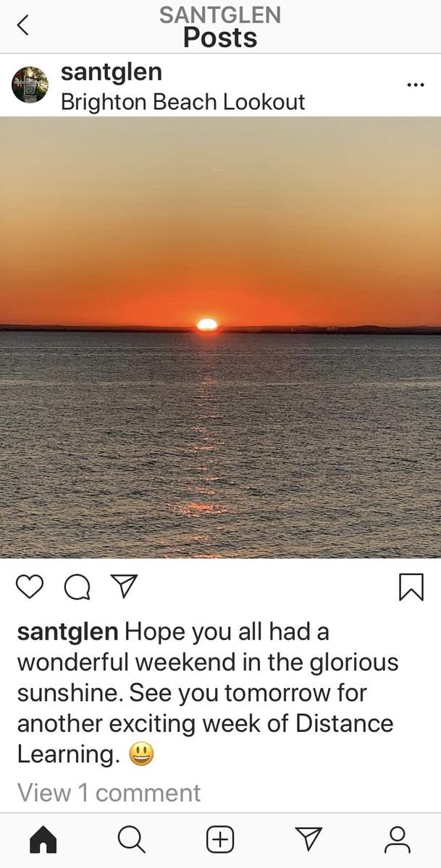Image resolution: width=441 pixels, height=868 pixels.
Task: Tap the comment speech bubble icon
Action: click(x=77, y=587)
